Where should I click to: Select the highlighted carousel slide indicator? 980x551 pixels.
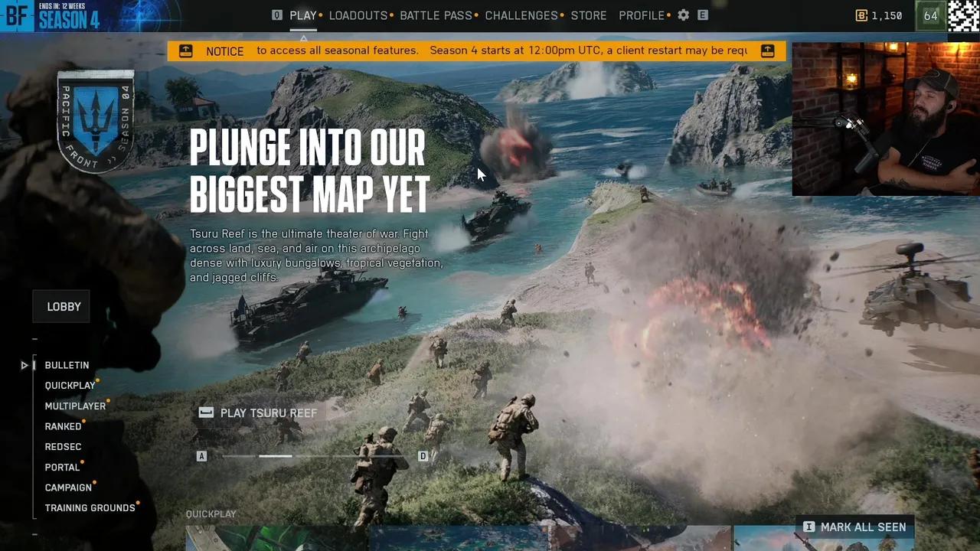tap(275, 456)
